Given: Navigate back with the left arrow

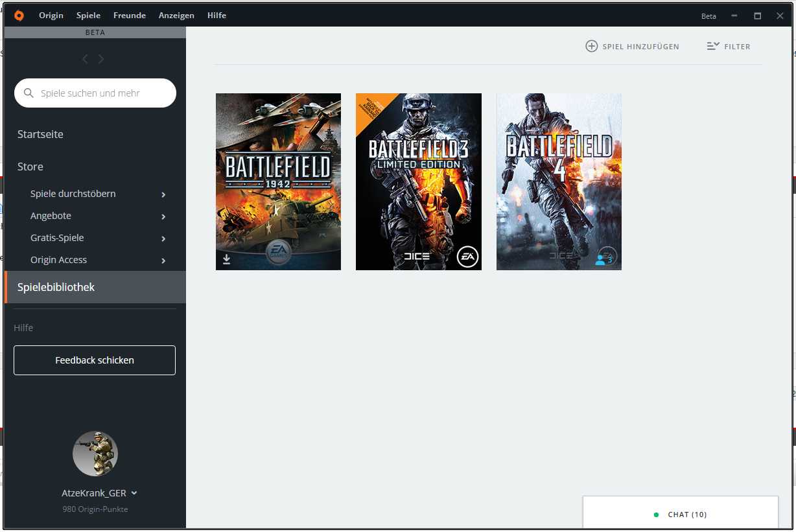Looking at the screenshot, I should (x=85, y=59).
